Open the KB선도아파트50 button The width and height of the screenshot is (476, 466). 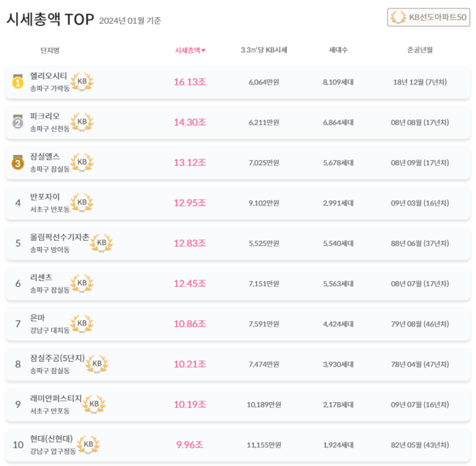429,18
